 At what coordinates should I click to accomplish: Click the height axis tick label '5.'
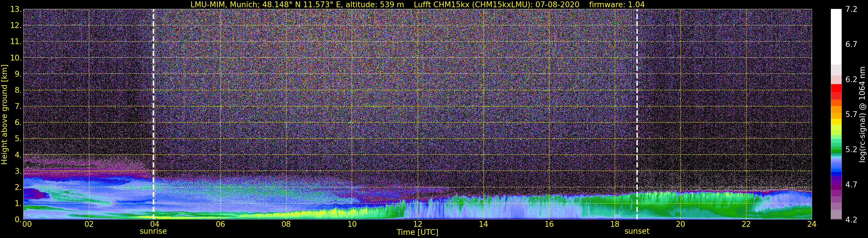[18, 139]
